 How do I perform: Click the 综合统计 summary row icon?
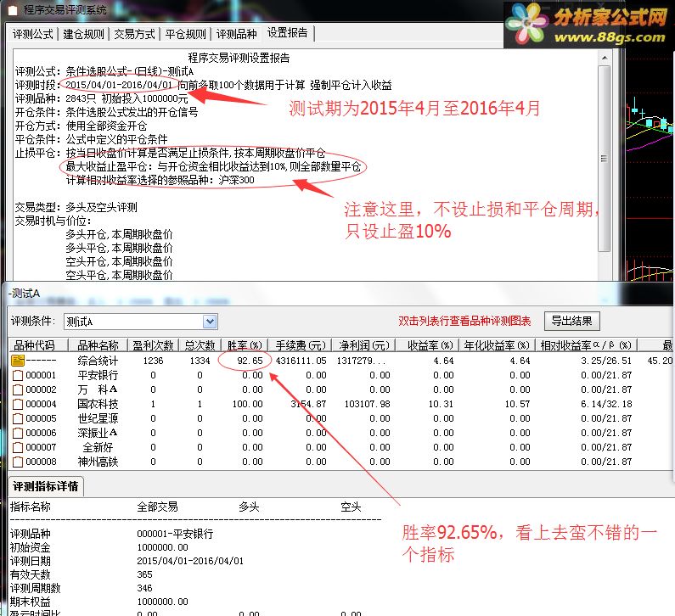[18, 361]
